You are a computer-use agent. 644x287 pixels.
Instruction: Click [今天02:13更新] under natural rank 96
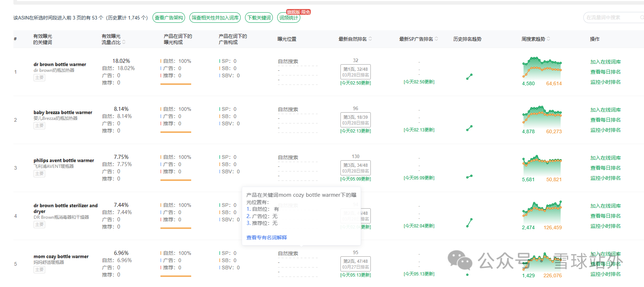[356, 131]
